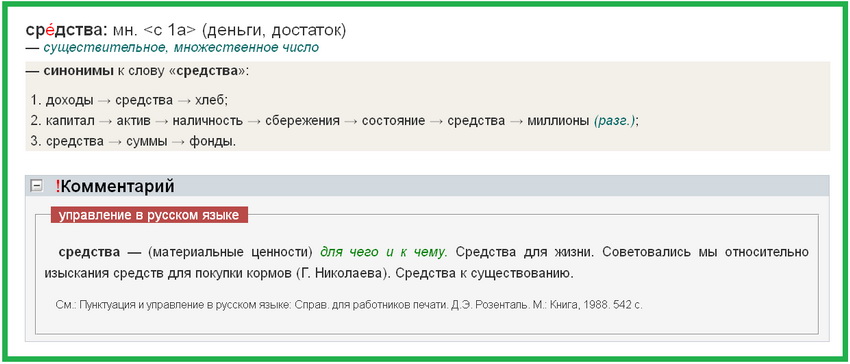Collapse the Комментарий section with minus box
The image size is (850, 364).
click(x=36, y=186)
